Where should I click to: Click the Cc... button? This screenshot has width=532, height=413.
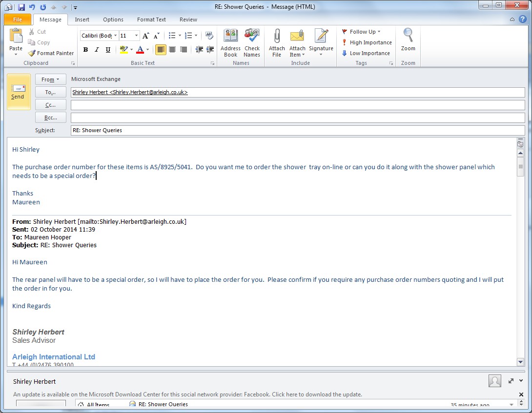point(51,105)
